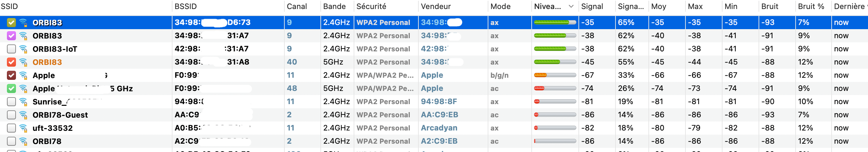
Task: Click the Sécurité column header
Action: pos(371,7)
